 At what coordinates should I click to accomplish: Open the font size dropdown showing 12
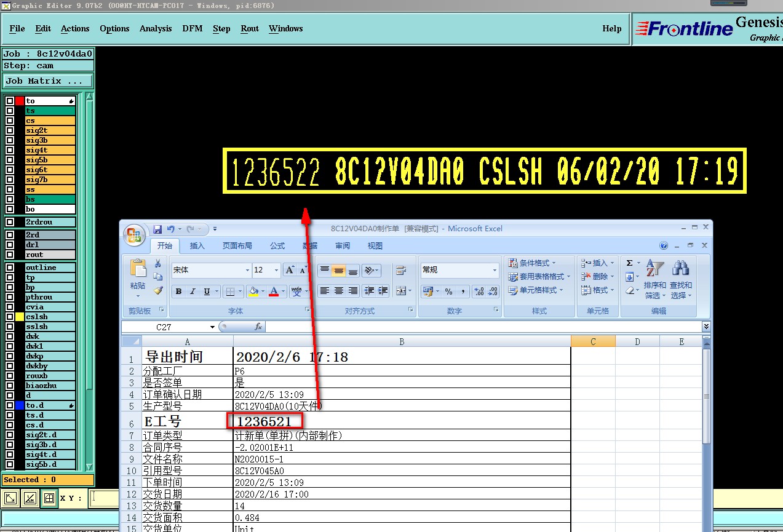[x=277, y=270]
